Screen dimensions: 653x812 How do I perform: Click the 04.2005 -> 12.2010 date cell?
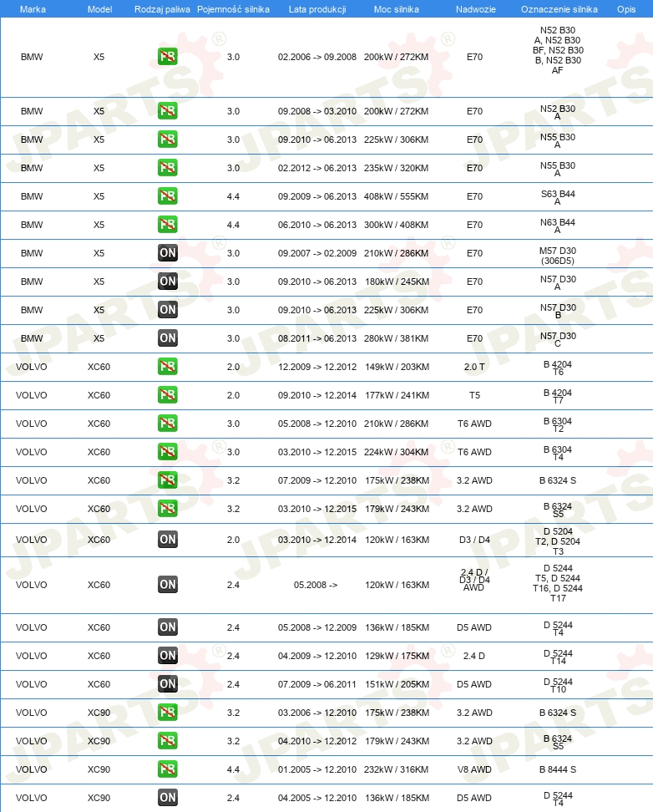317,798
